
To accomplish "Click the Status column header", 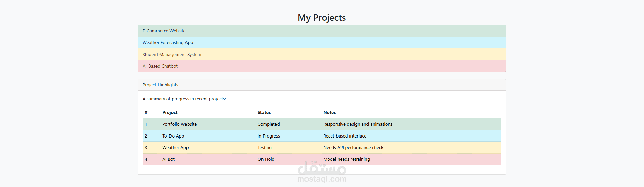I will (x=264, y=112).
